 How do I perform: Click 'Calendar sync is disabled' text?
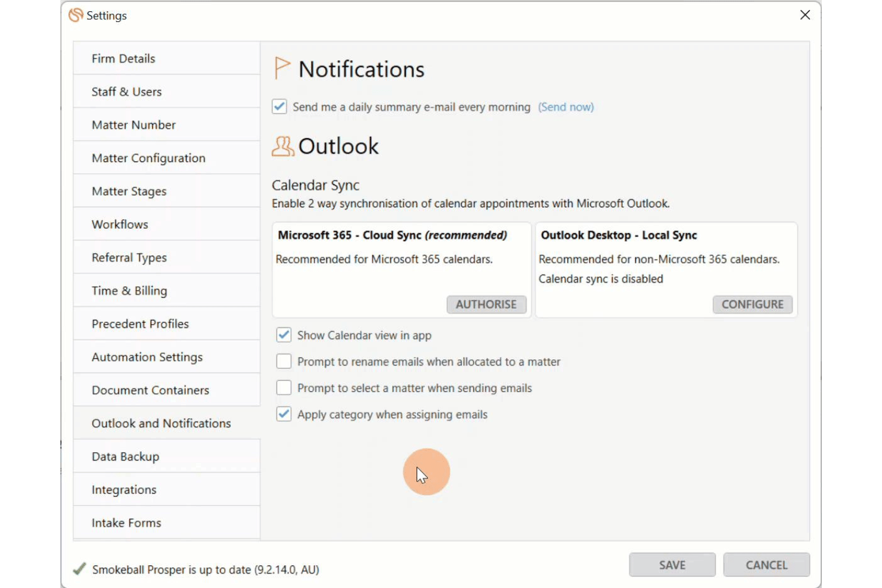pyautogui.click(x=601, y=279)
